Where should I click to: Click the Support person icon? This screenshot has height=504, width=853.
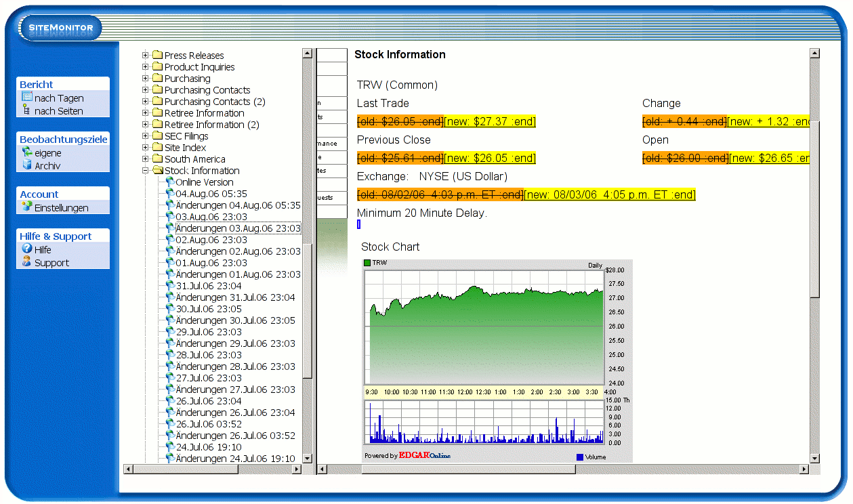(27, 262)
